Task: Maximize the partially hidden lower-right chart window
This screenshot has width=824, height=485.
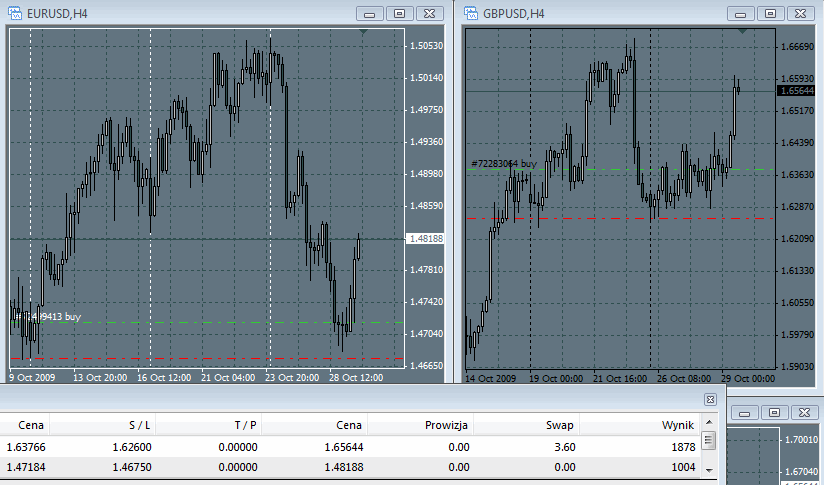Action: 774,412
